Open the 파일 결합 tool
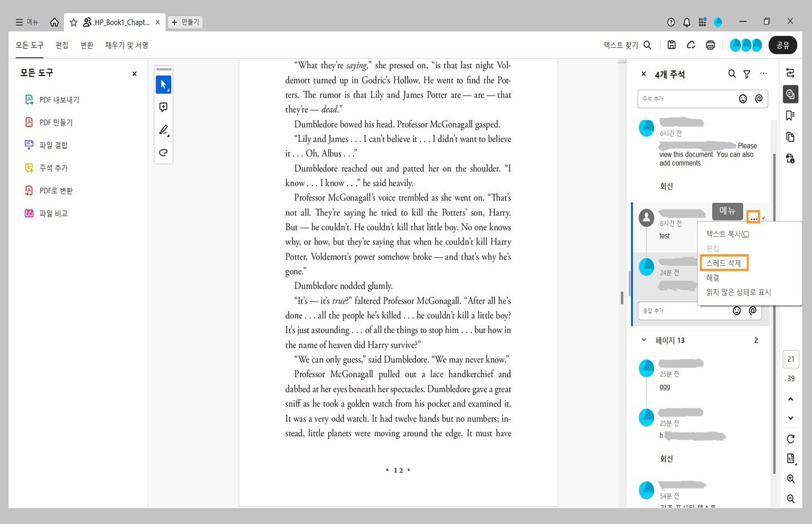812x524 pixels. coord(46,145)
